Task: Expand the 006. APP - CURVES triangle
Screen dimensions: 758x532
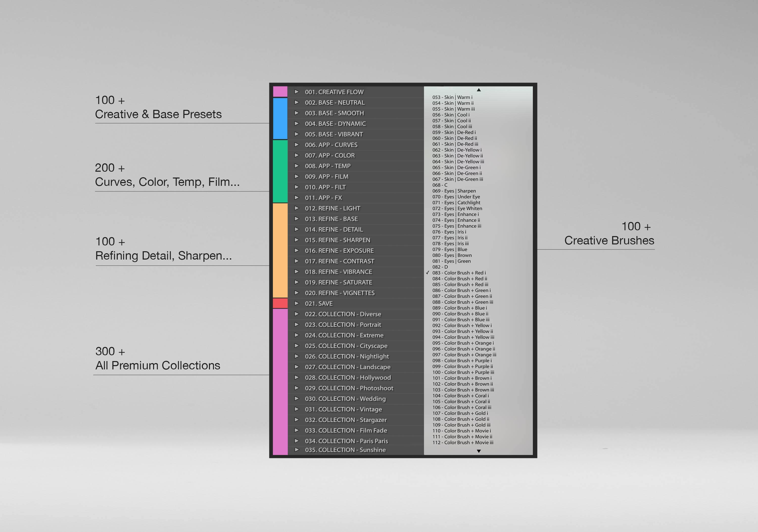Action: [x=296, y=144]
